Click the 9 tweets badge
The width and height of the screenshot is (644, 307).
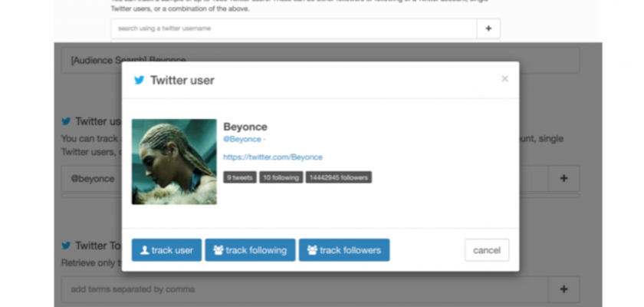(x=239, y=177)
